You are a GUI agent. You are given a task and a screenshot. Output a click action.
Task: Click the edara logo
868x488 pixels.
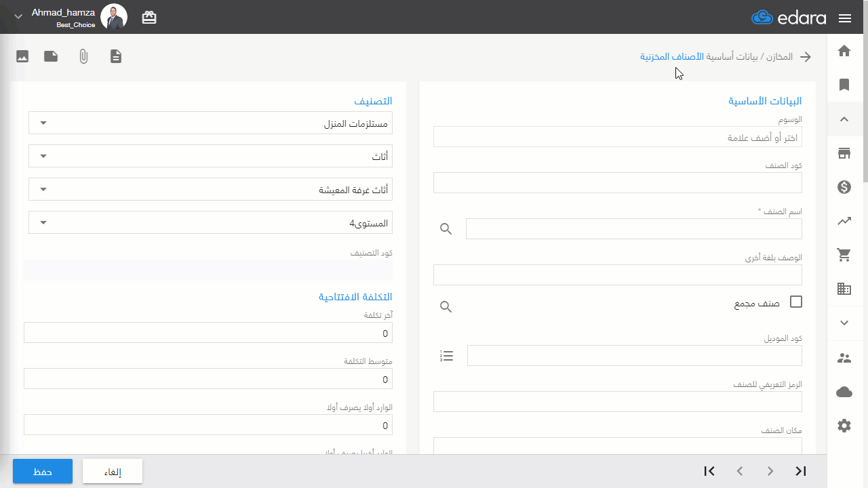pos(789,18)
